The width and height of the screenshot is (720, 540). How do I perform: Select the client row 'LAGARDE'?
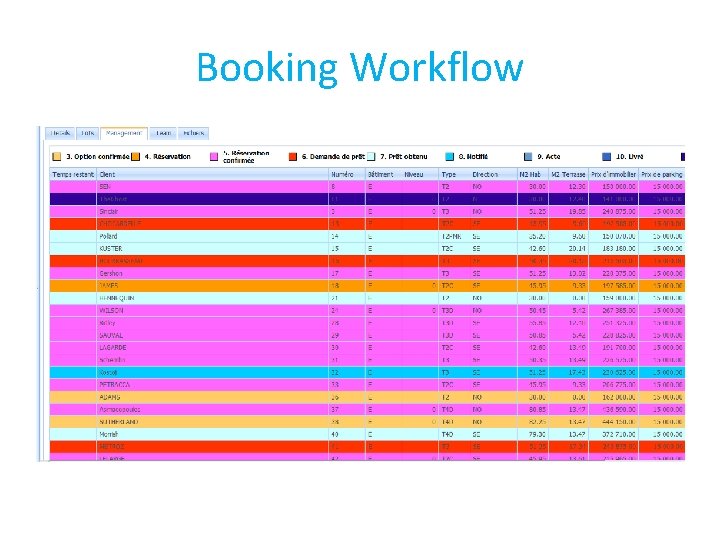[x=367, y=348]
